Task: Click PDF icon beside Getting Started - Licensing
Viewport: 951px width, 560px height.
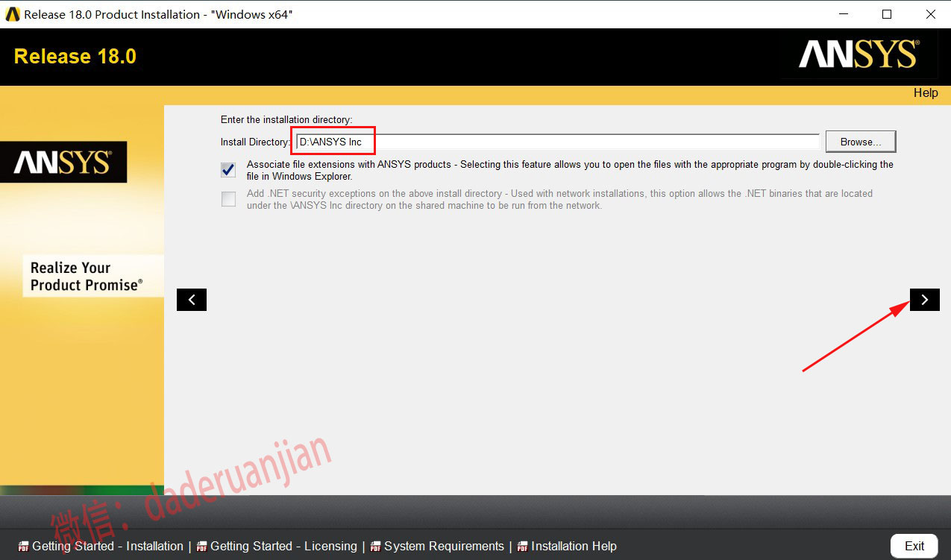Action: pyautogui.click(x=201, y=547)
